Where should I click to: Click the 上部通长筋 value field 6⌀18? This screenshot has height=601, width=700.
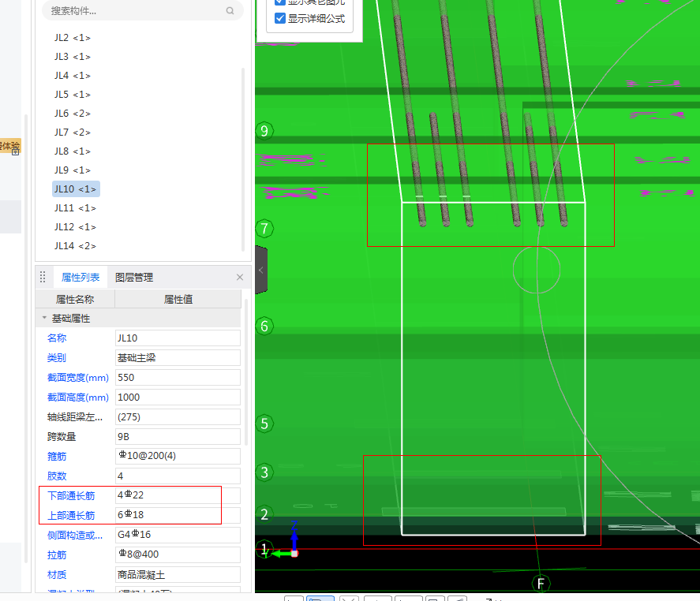tap(177, 515)
